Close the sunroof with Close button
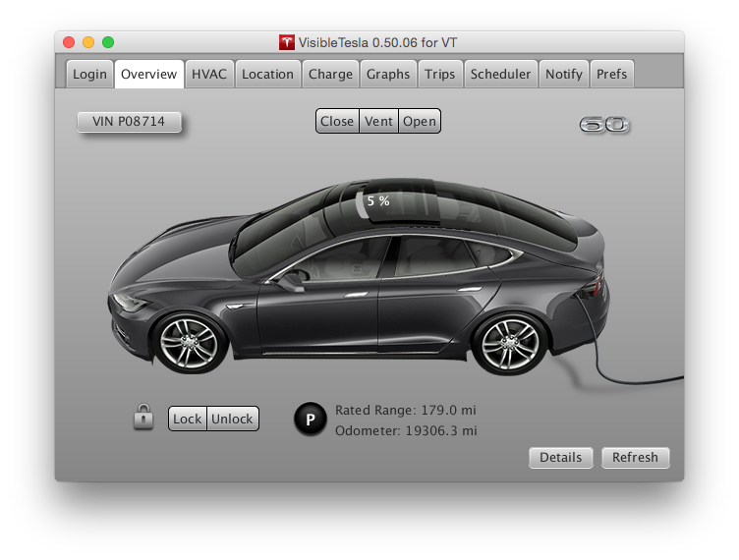The height and width of the screenshot is (560, 739). 337,121
